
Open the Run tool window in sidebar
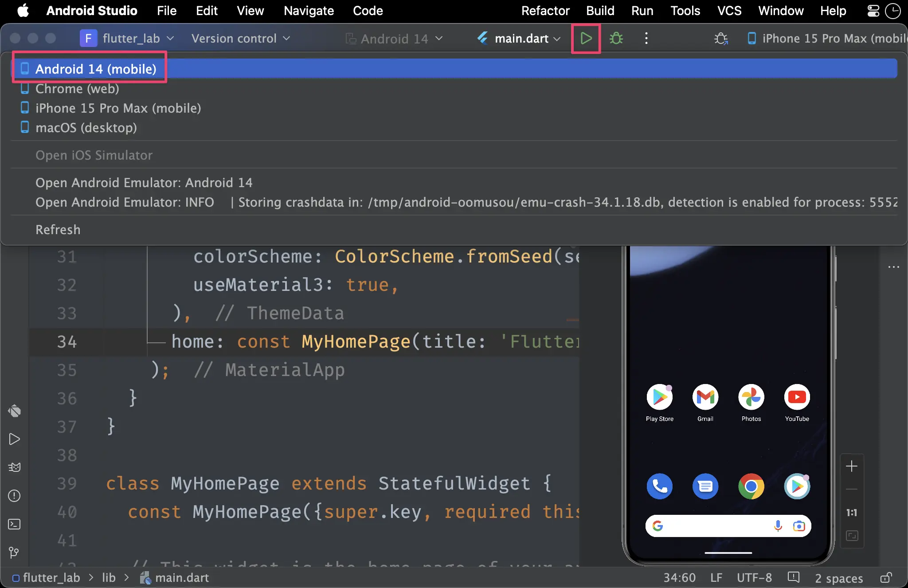14,439
